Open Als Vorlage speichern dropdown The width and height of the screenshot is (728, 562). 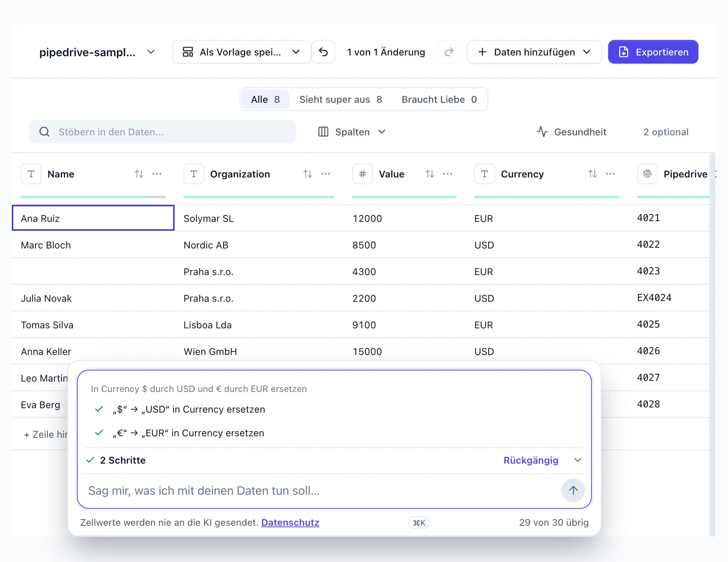242,52
